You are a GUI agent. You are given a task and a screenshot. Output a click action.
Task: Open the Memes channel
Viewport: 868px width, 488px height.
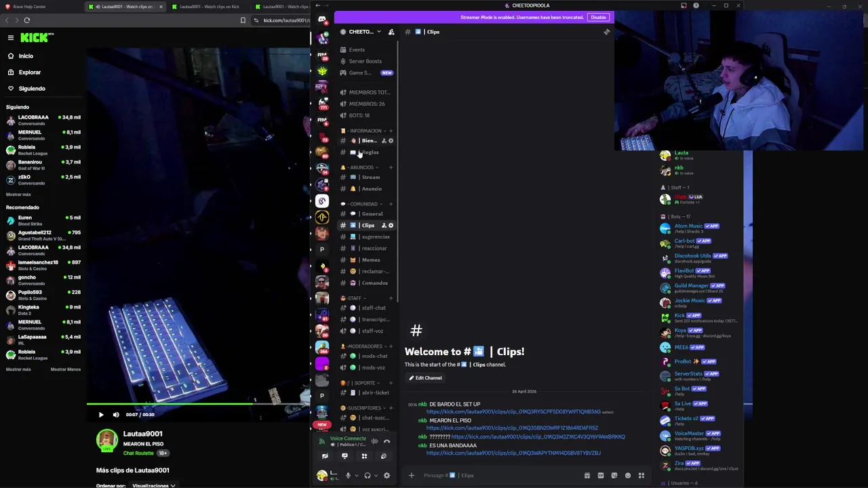point(366,260)
